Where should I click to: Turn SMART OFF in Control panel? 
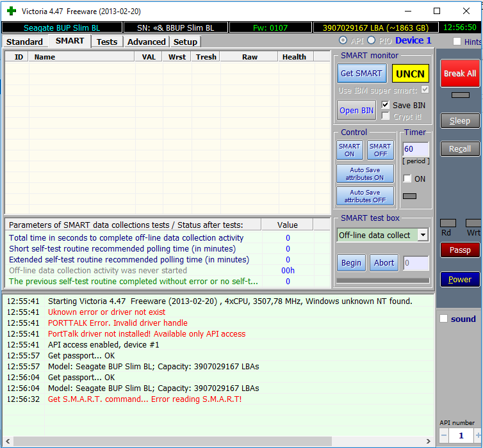[380, 150]
